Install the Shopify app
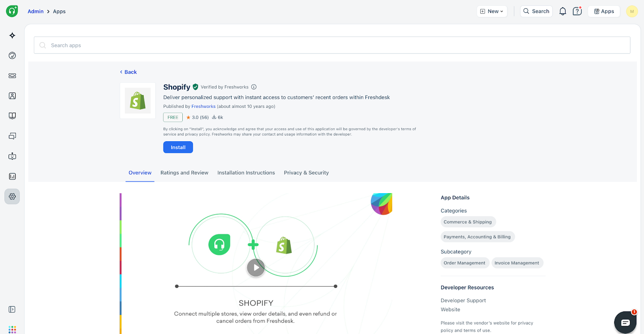Viewport: 644px width, 334px height. tap(178, 147)
